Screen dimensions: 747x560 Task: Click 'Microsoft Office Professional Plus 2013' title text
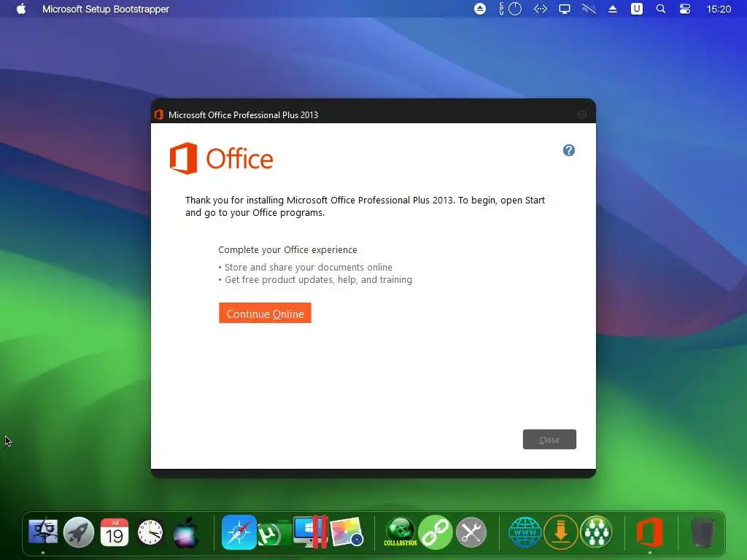243,114
